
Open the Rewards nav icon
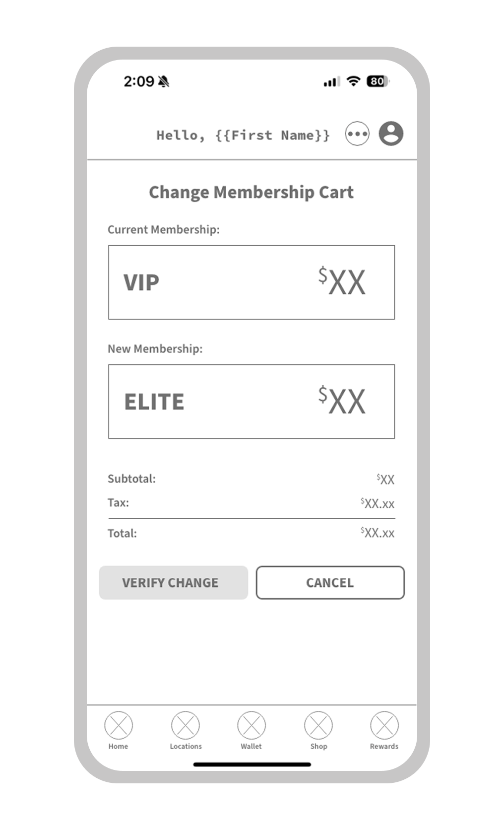384,725
